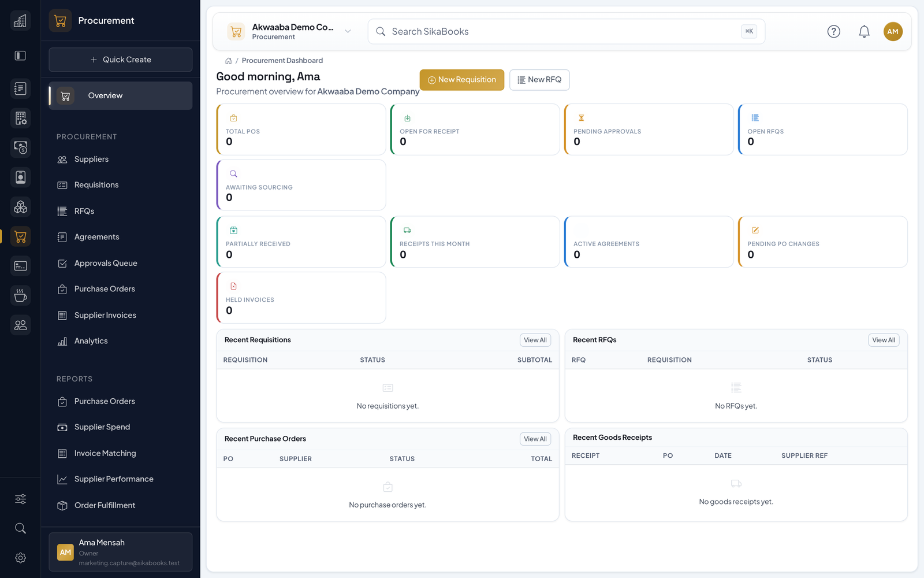The height and width of the screenshot is (578, 924).
Task: Click 'No goods receipts yet.' text
Action: tap(736, 502)
